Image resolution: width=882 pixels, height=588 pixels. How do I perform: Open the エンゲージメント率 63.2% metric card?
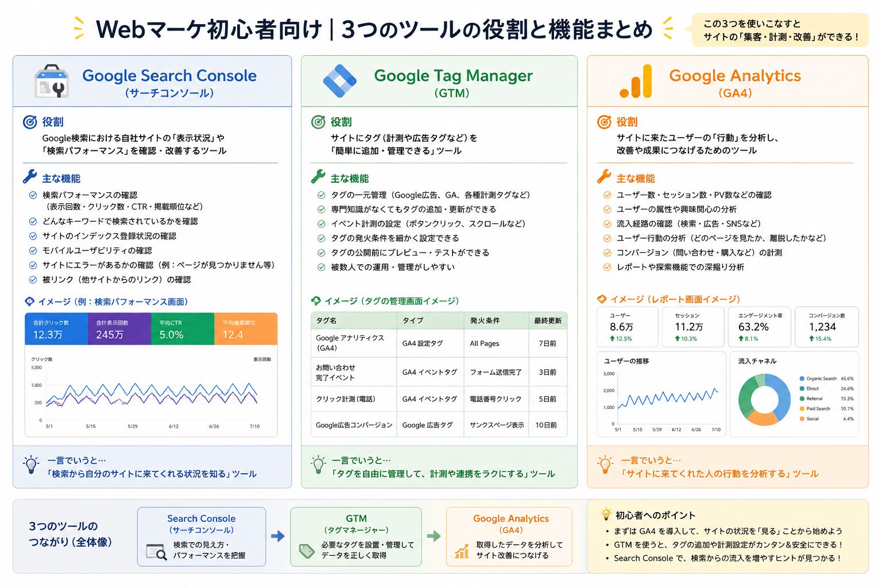[x=760, y=327]
